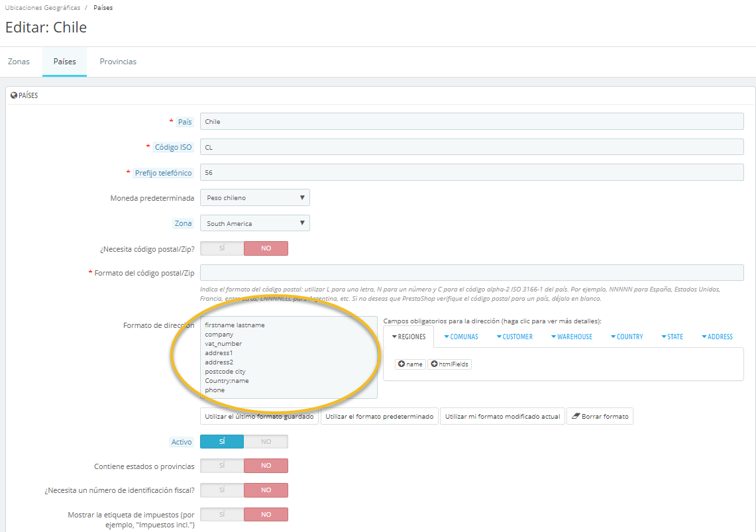Switch postal code requirement to SÍ

(222, 248)
